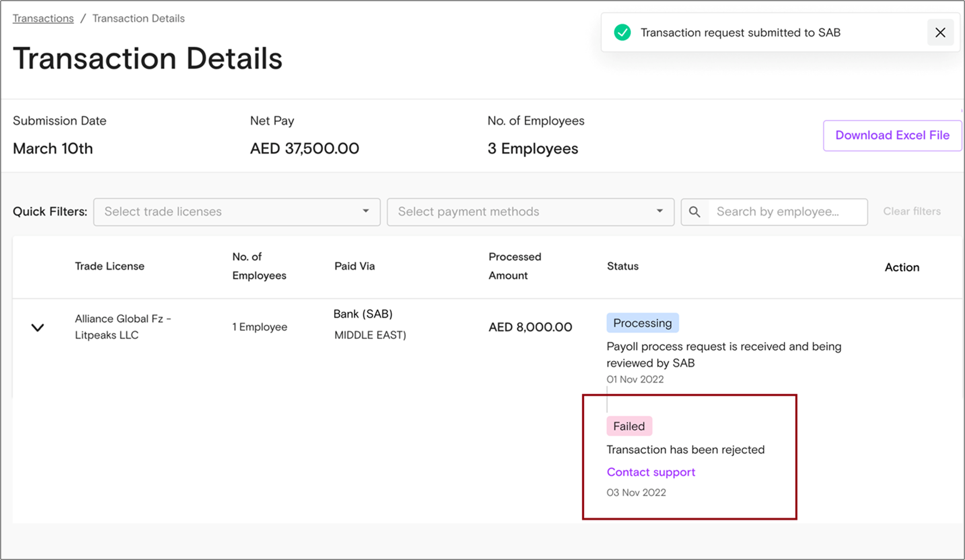Image resolution: width=965 pixels, height=560 pixels.
Task: Click the AED 8,000.00 processed amount
Action: [530, 327]
